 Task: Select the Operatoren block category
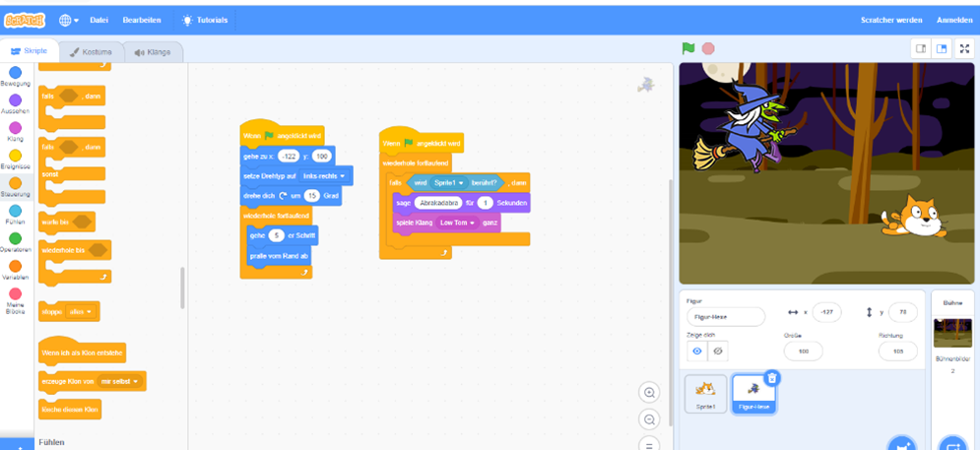tap(16, 242)
